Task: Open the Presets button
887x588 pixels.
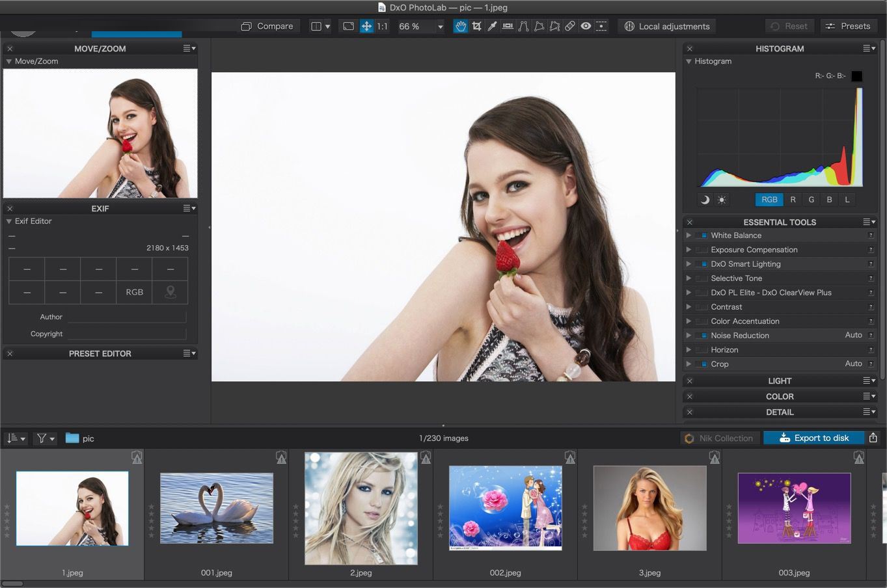Action: [847, 26]
